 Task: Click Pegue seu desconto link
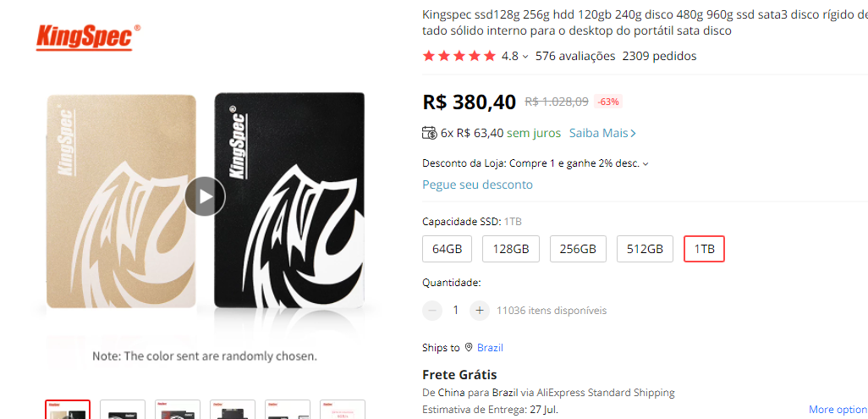pos(477,185)
